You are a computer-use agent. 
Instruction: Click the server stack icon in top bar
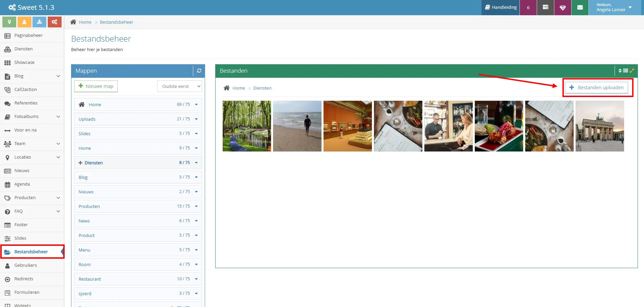[546, 7]
